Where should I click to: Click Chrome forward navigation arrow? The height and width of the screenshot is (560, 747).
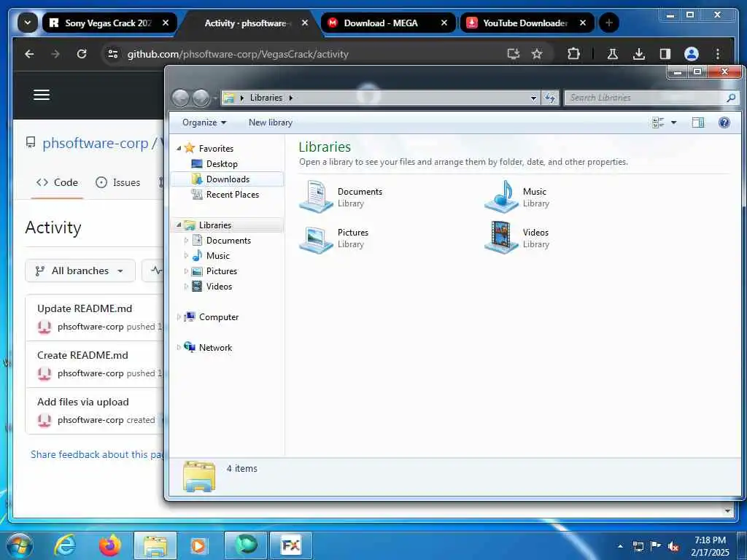click(55, 54)
